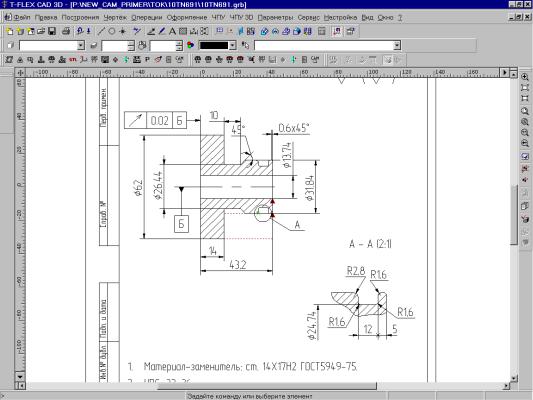
Task: Open the Чертеж menu
Action: 115,17
